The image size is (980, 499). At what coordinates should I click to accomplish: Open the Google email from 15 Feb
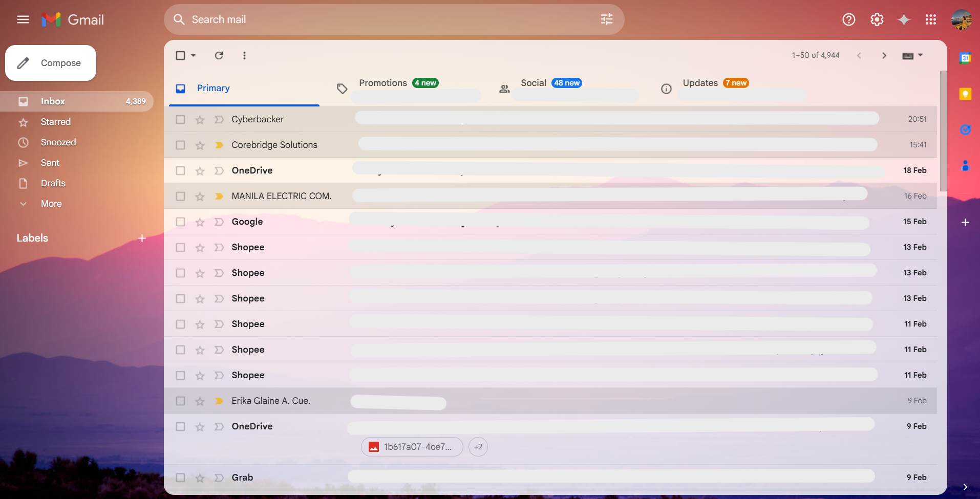click(x=550, y=222)
